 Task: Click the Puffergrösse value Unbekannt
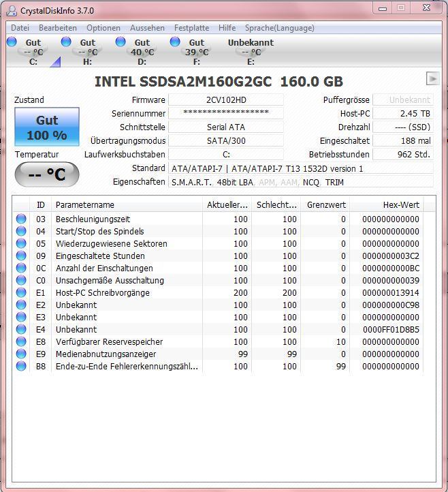click(403, 99)
